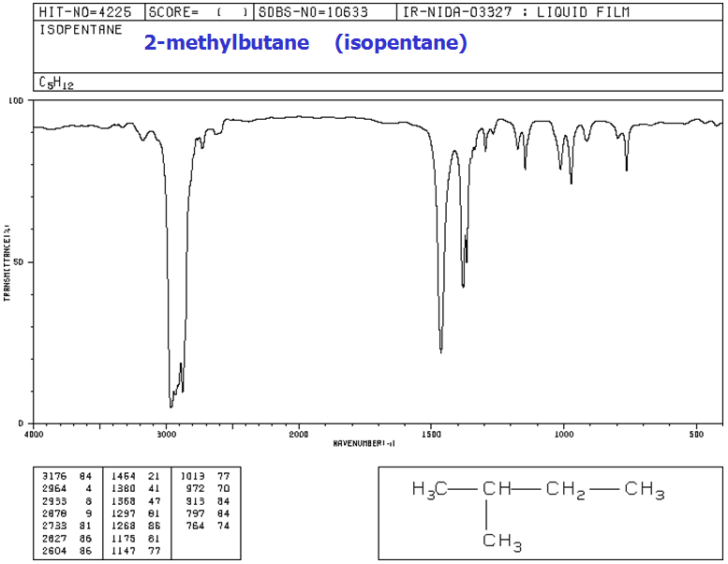728x564 pixels.
Task: Select the SCORE field in header
Action: 199,12
